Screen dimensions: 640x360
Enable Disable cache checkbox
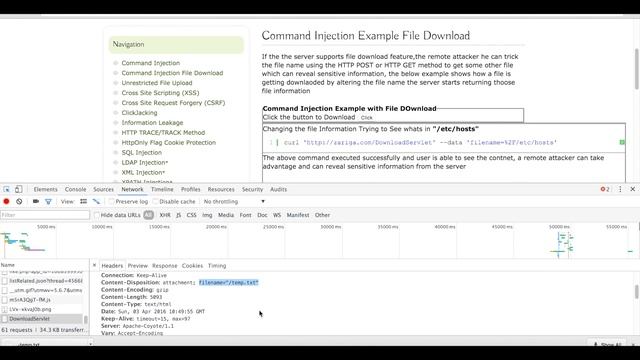[x=156, y=202]
